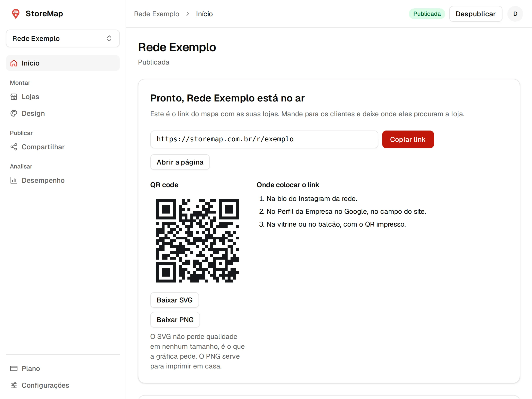532x399 pixels.
Task: Click the palette icon beside Design
Action: [14, 114]
